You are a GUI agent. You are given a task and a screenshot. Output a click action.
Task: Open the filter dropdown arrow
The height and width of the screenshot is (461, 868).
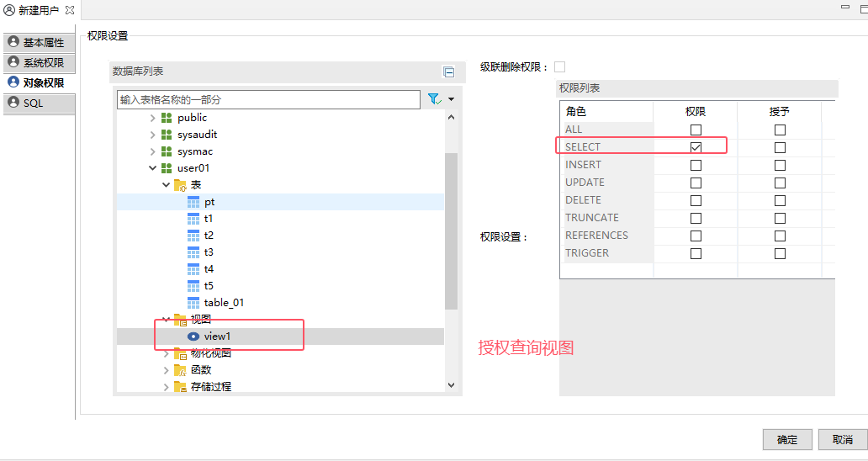(452, 99)
